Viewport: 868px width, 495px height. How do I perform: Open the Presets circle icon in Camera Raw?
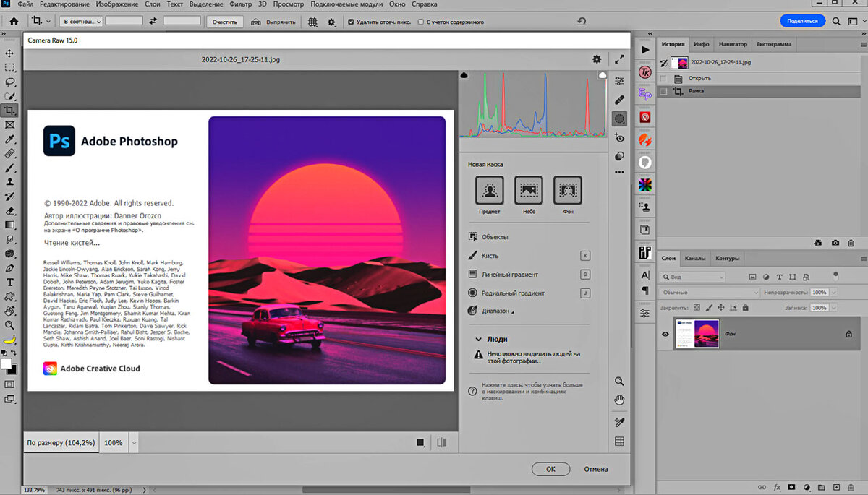pos(620,156)
